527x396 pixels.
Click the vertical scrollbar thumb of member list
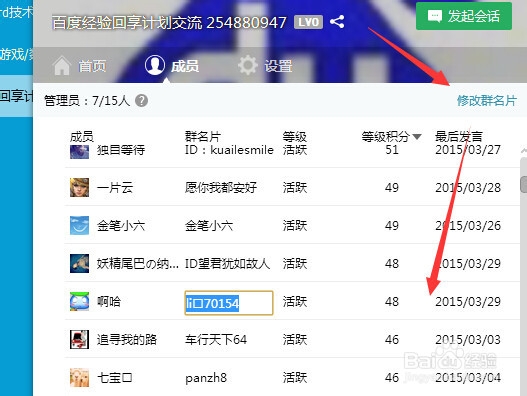pos(524,184)
